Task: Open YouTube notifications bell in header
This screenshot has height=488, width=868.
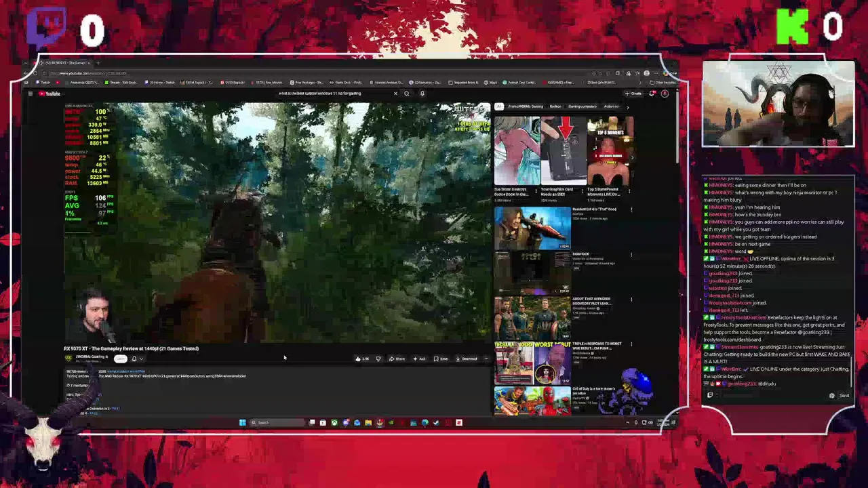Action: (x=652, y=94)
